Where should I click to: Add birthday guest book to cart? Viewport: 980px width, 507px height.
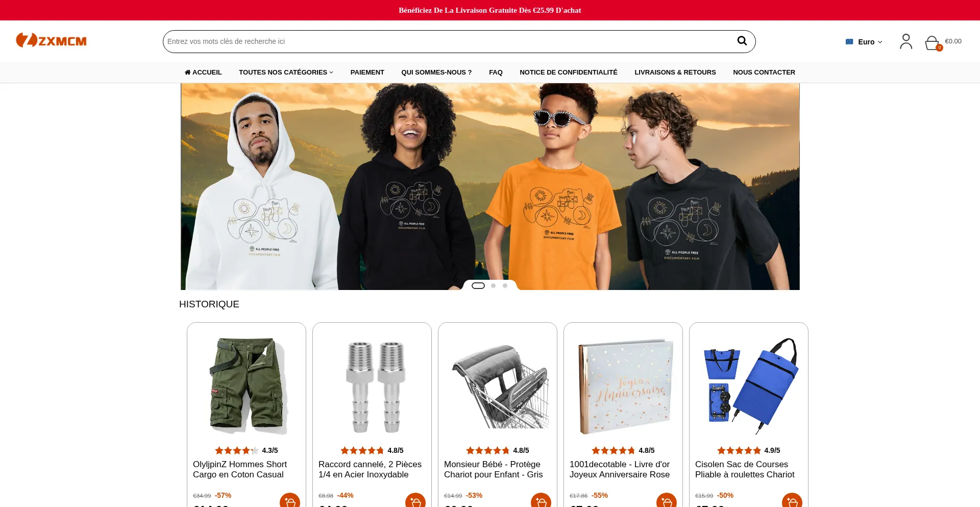(667, 500)
